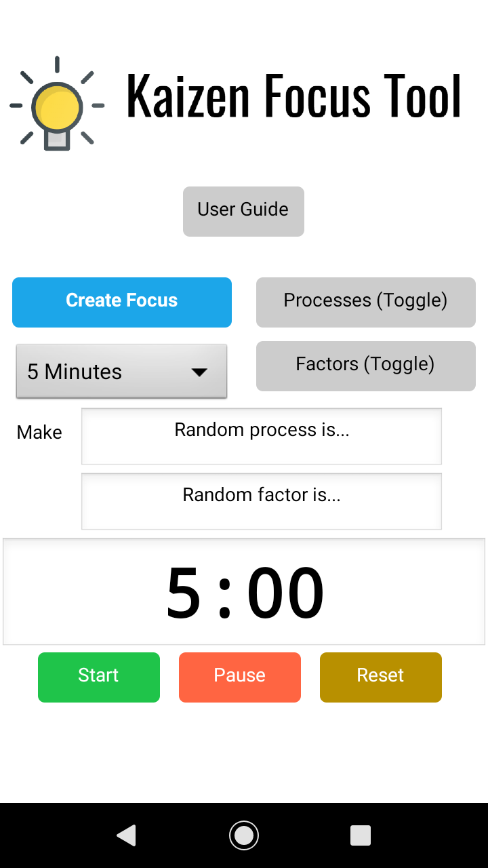The image size is (488, 868).
Task: Click the timer's minutes digit 5
Action: pyautogui.click(x=184, y=593)
